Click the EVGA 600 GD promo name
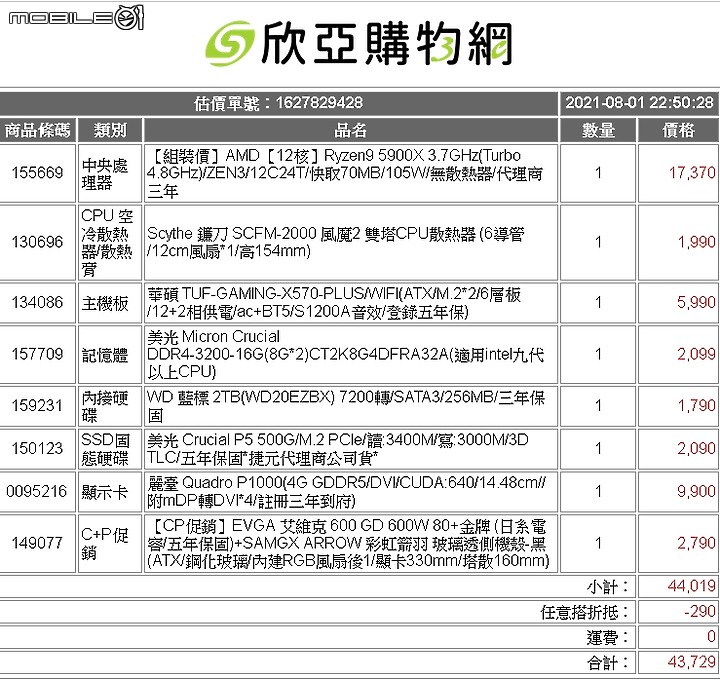Screen dimensions: 720x680 coord(348,543)
